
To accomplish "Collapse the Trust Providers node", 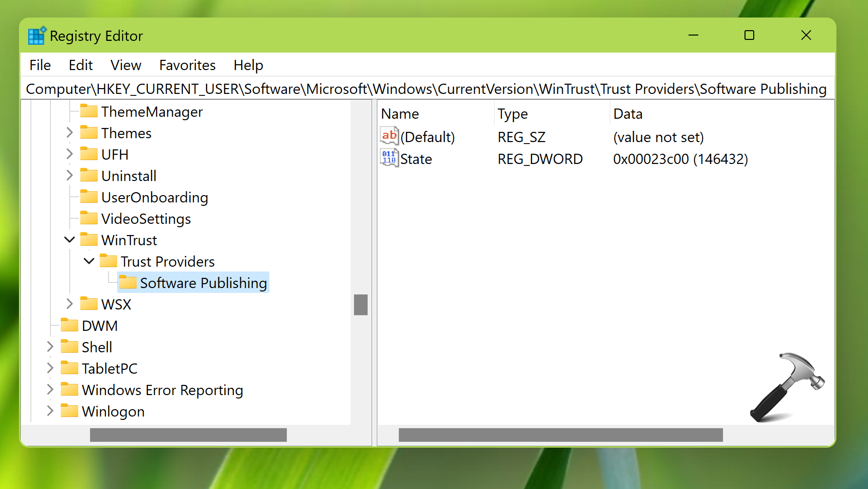I will [89, 261].
